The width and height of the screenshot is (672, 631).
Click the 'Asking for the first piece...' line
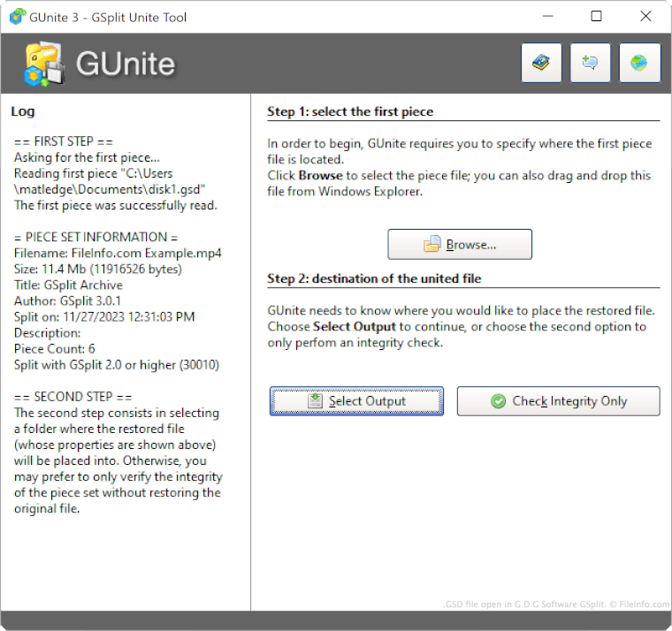pyautogui.click(x=87, y=157)
